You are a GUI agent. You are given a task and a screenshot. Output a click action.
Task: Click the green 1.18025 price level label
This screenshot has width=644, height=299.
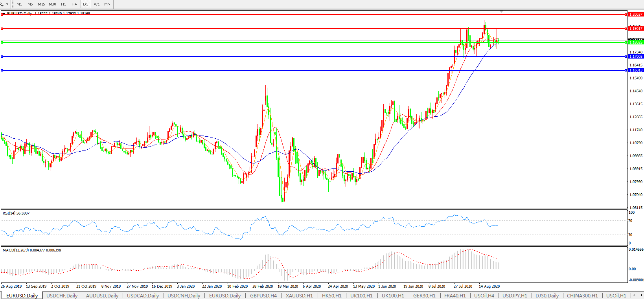tap(636, 42)
